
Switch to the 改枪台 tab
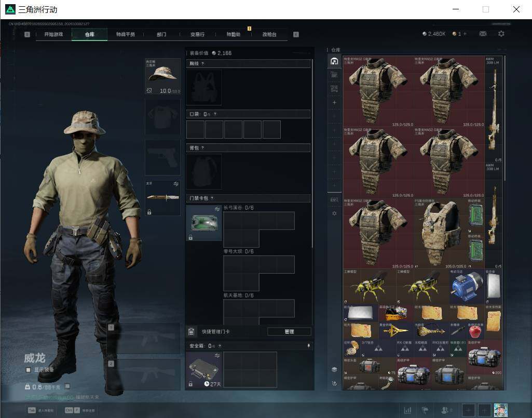(269, 34)
